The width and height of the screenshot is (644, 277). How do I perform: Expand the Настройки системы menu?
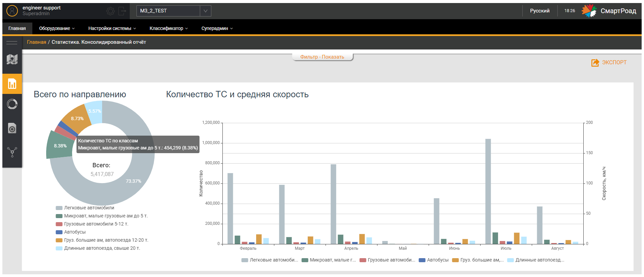(x=112, y=29)
